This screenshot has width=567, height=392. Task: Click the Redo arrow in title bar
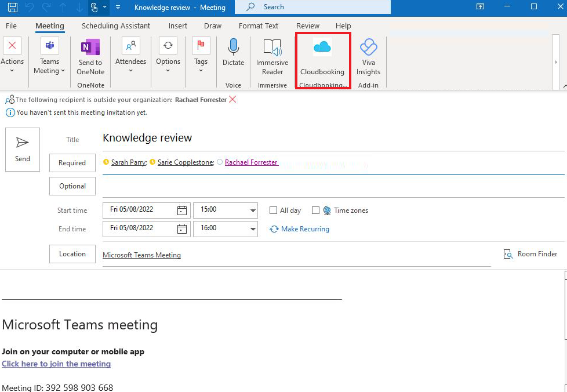(46, 7)
